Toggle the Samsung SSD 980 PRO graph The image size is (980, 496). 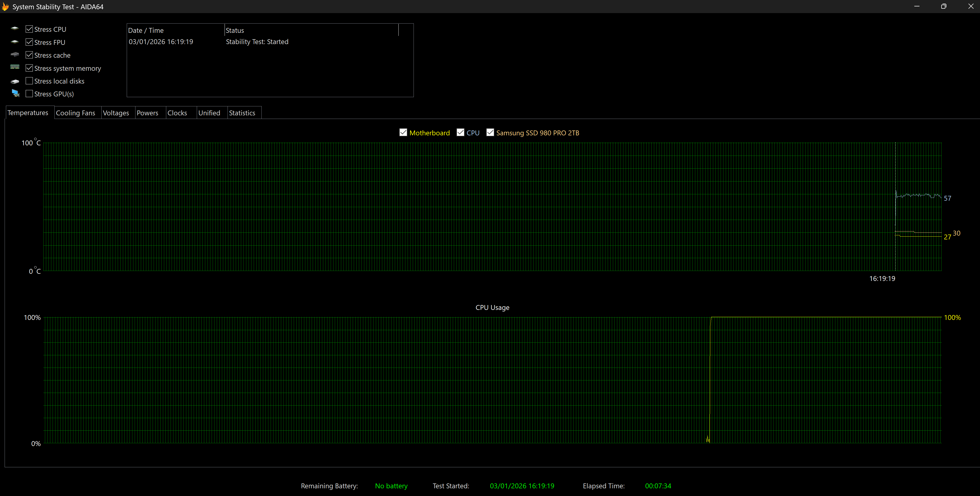(490, 132)
